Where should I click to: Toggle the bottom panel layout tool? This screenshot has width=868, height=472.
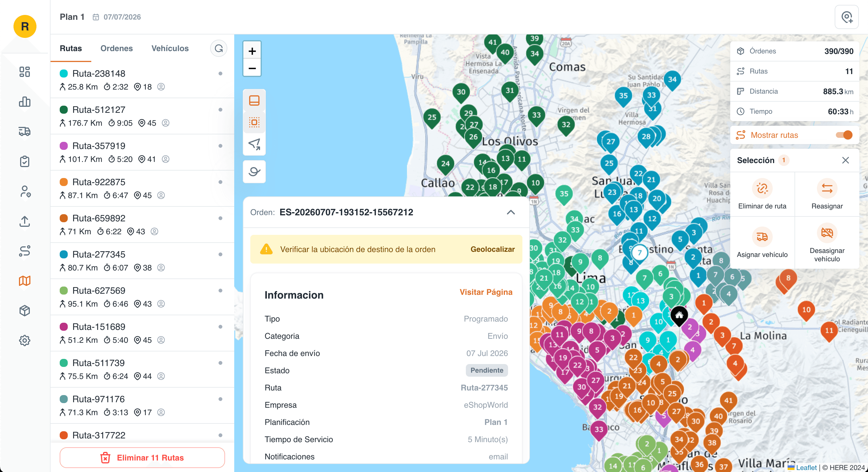(254, 100)
